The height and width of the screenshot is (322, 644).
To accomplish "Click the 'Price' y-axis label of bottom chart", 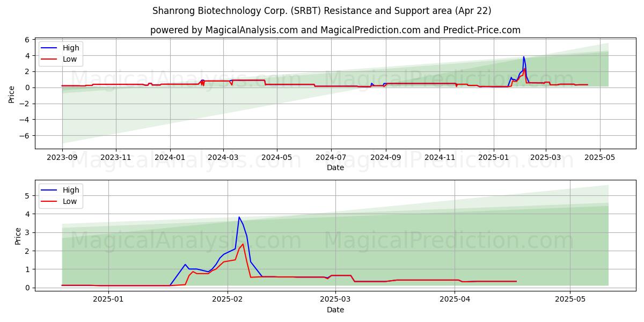I will (18, 236).
